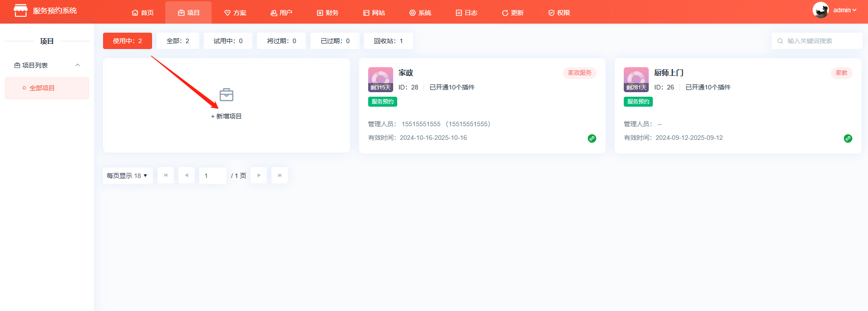This screenshot has height=311, width=868.
Task: Click the 家政 project thumbnail icon
Action: [380, 79]
